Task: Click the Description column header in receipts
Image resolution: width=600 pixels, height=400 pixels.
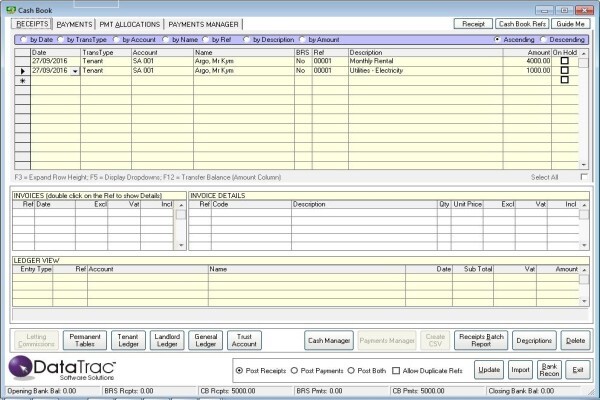Action: (x=426, y=52)
